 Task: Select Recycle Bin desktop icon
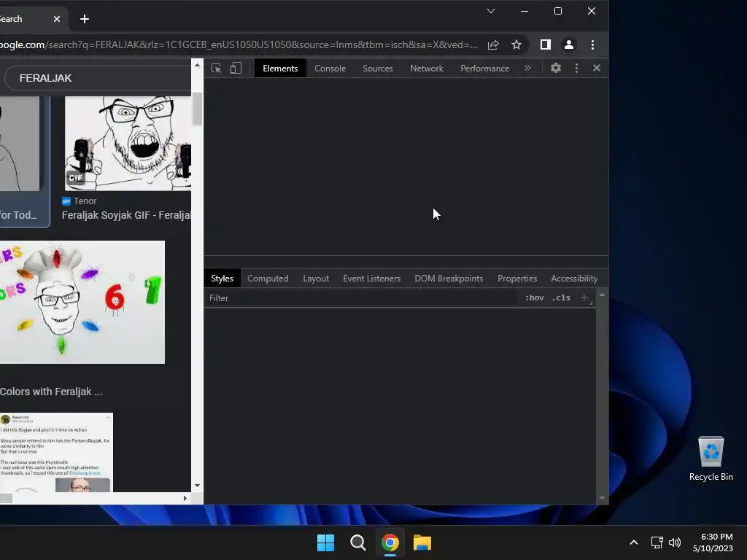click(711, 459)
